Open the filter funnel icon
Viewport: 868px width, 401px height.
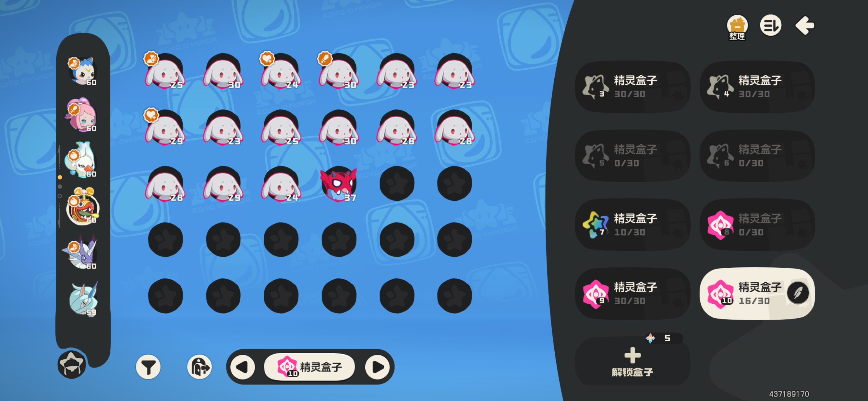[148, 367]
